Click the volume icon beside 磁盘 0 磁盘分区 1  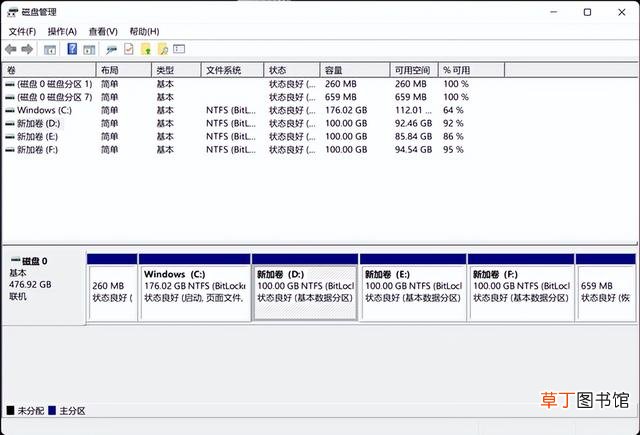pos(10,84)
